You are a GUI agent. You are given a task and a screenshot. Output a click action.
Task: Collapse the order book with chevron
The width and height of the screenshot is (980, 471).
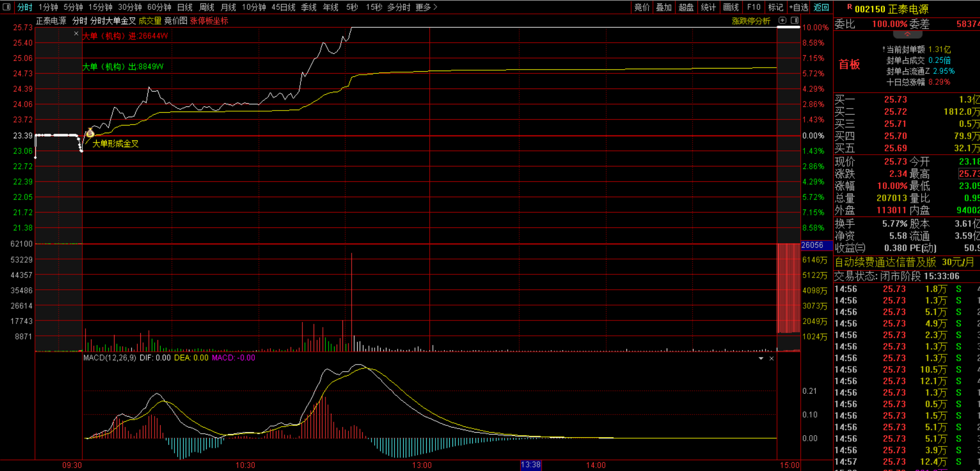coord(907,34)
